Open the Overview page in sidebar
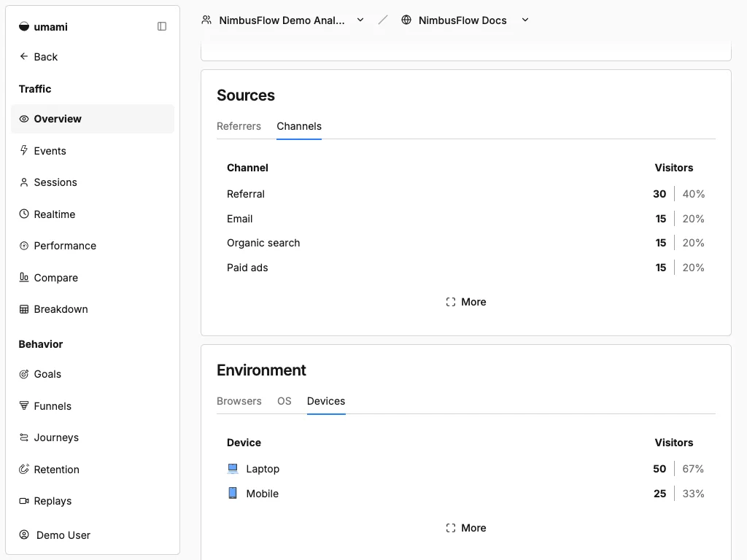Screen dimensions: 747x560 [x=93, y=119]
